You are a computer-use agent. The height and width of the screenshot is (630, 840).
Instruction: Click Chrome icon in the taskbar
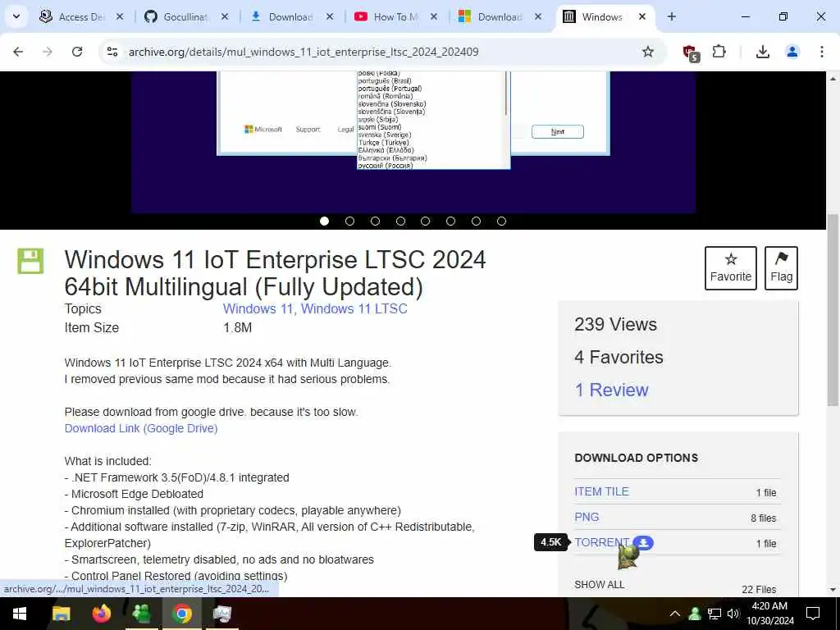(x=181, y=614)
